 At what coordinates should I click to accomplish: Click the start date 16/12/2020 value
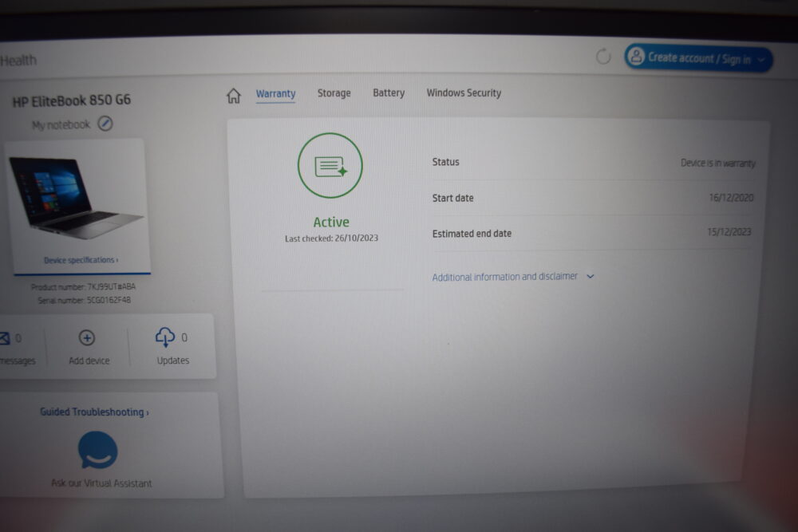coord(731,198)
